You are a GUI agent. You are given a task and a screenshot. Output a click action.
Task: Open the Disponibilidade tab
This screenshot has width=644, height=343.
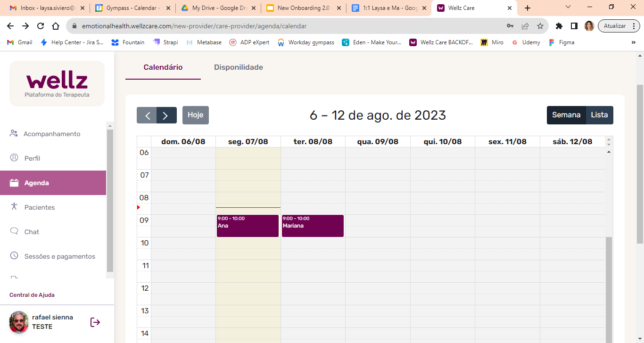(x=239, y=67)
